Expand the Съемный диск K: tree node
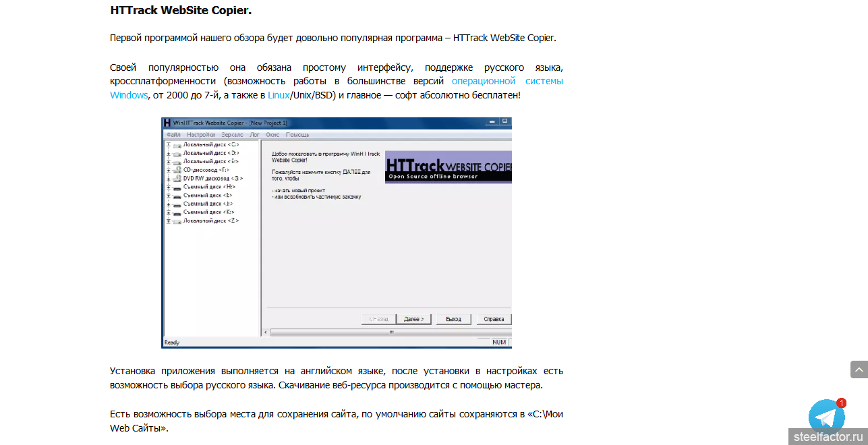Viewport: 868px width, 445px height. click(169, 212)
